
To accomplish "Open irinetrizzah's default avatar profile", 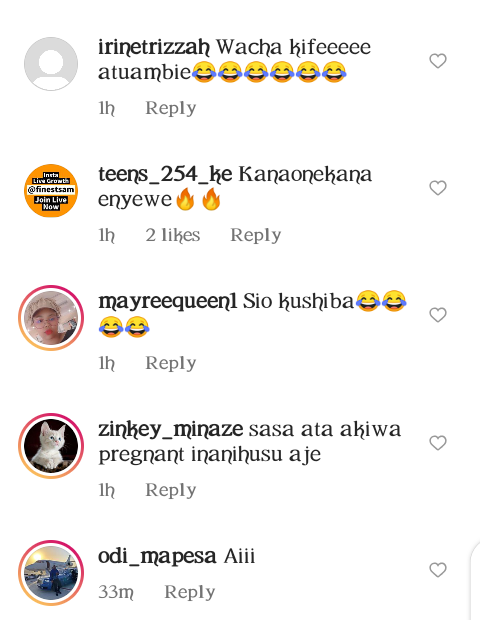I will point(51,64).
